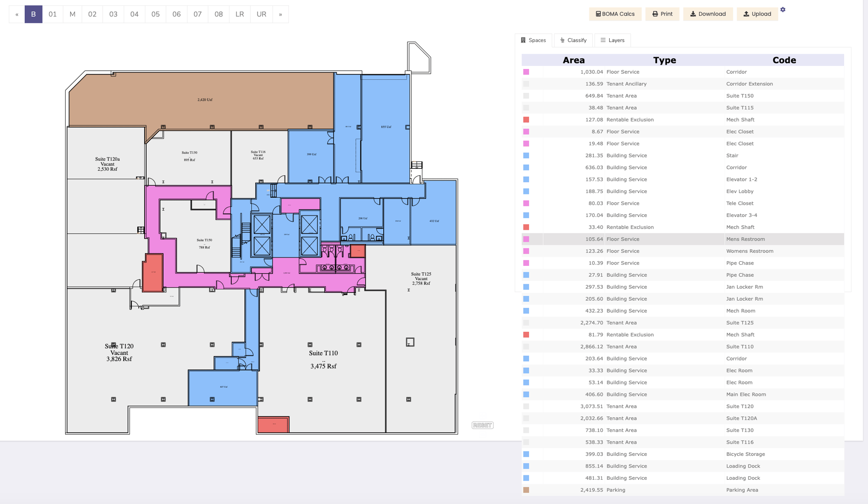Toggle visibility for Building Service Corridor
The image size is (868, 504).
(x=526, y=167)
